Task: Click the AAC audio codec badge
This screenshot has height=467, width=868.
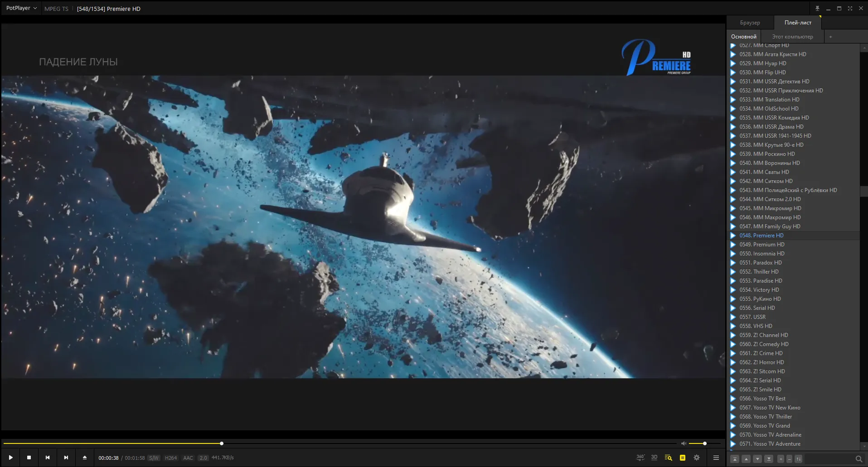Action: [x=188, y=457]
